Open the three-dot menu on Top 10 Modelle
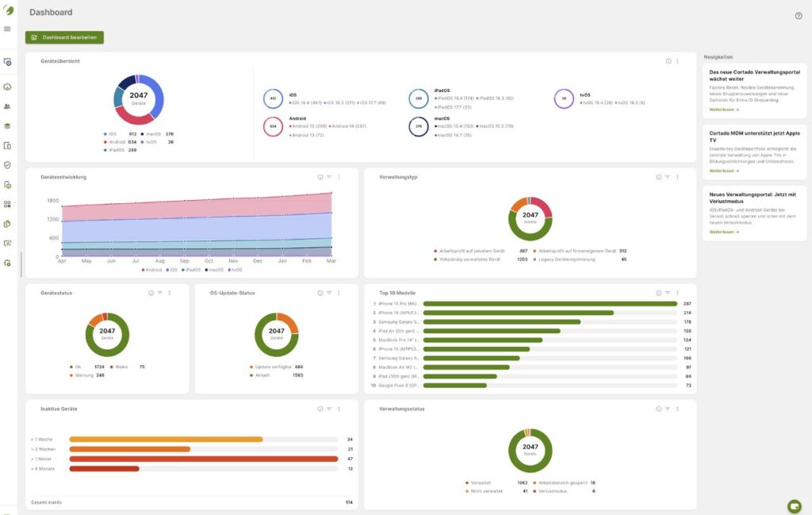 (x=677, y=293)
